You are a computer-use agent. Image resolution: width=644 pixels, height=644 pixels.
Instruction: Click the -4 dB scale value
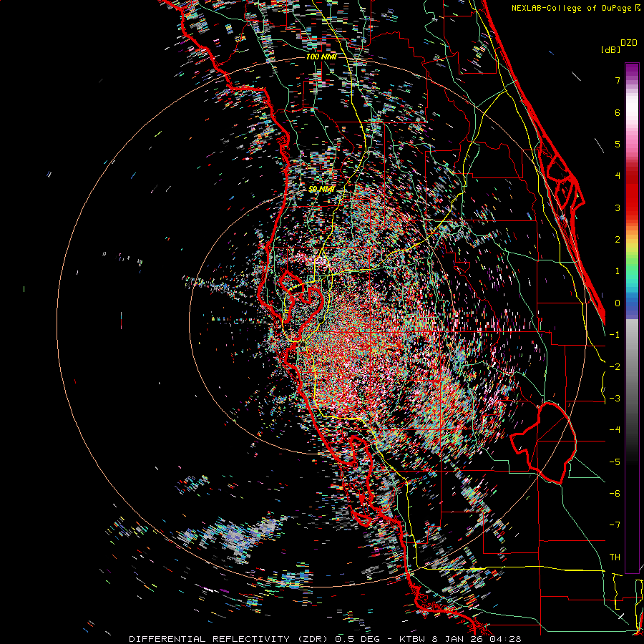coord(615,430)
